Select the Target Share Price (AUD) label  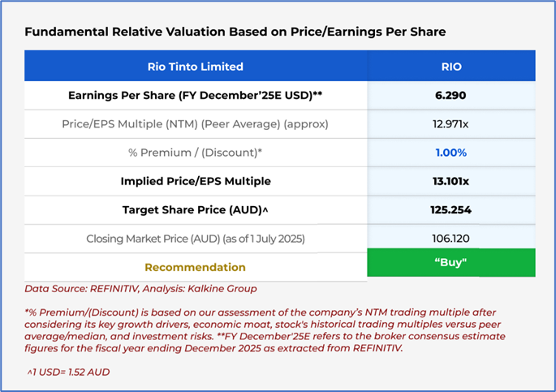tap(196, 209)
